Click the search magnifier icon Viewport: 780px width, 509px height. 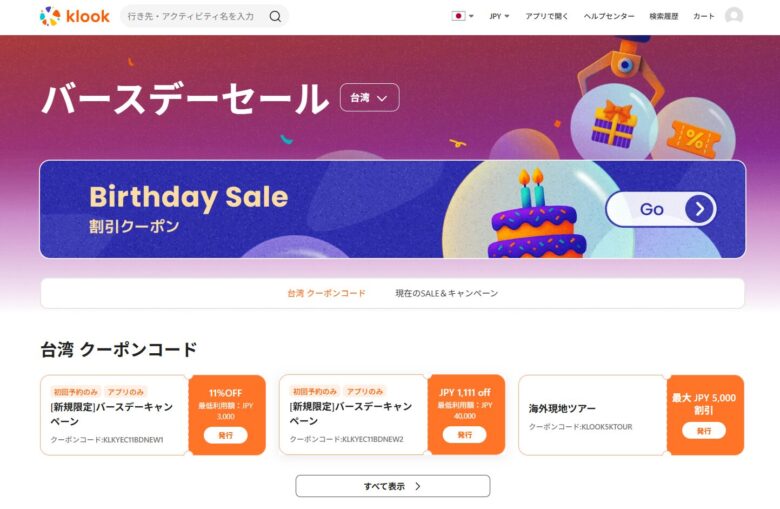pyautogui.click(x=275, y=16)
